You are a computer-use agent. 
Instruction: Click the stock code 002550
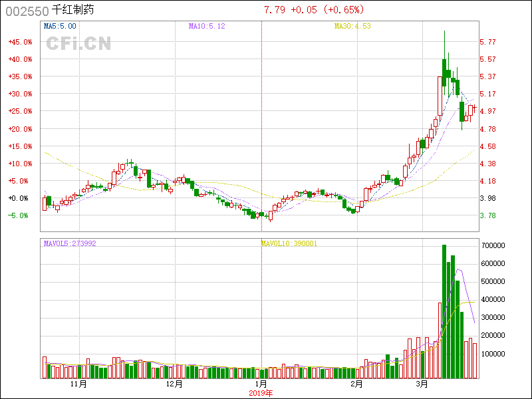tap(25, 11)
